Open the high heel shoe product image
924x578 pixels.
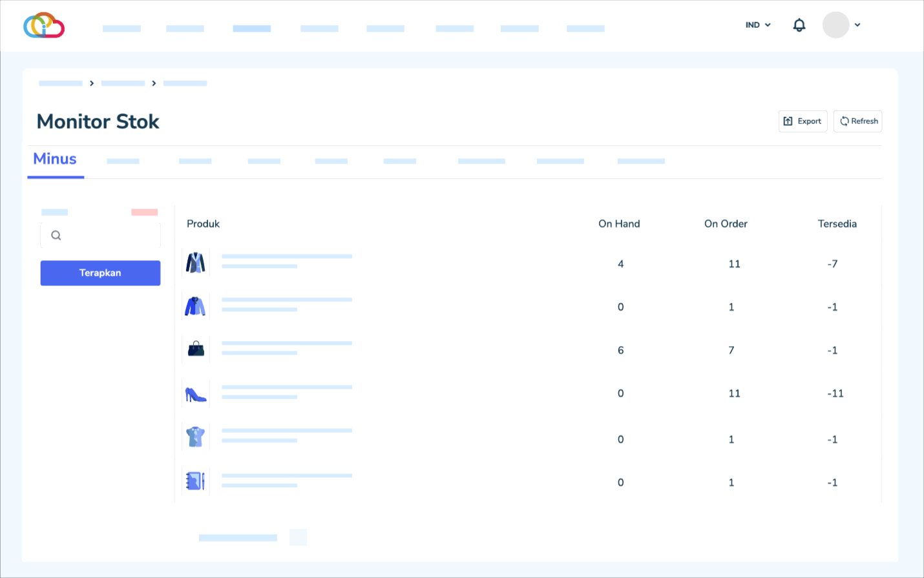coord(196,394)
